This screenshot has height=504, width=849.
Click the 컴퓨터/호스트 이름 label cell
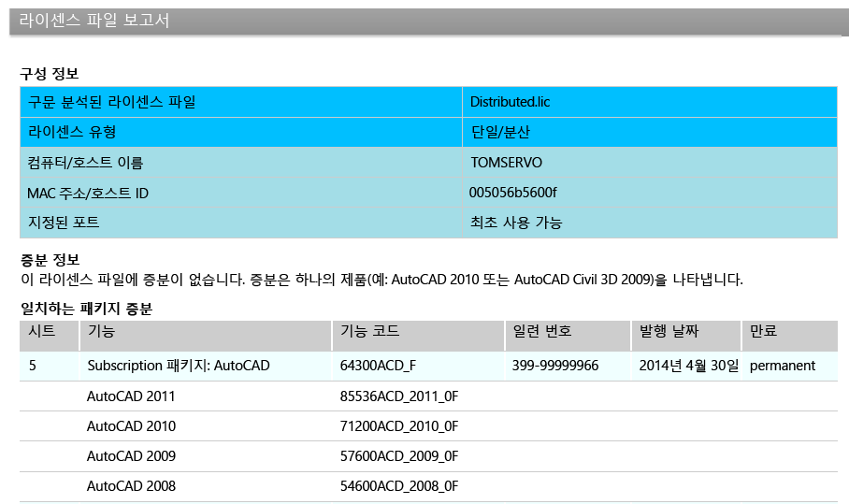[241, 163]
